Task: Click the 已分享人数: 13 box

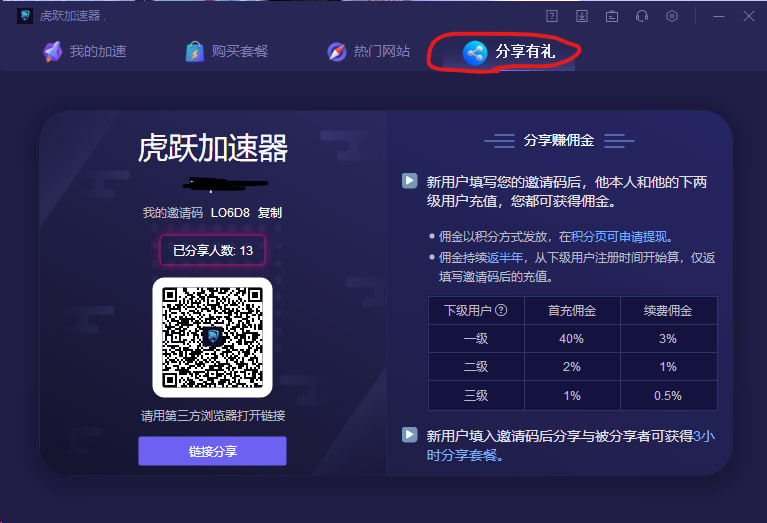Action: coord(212,250)
